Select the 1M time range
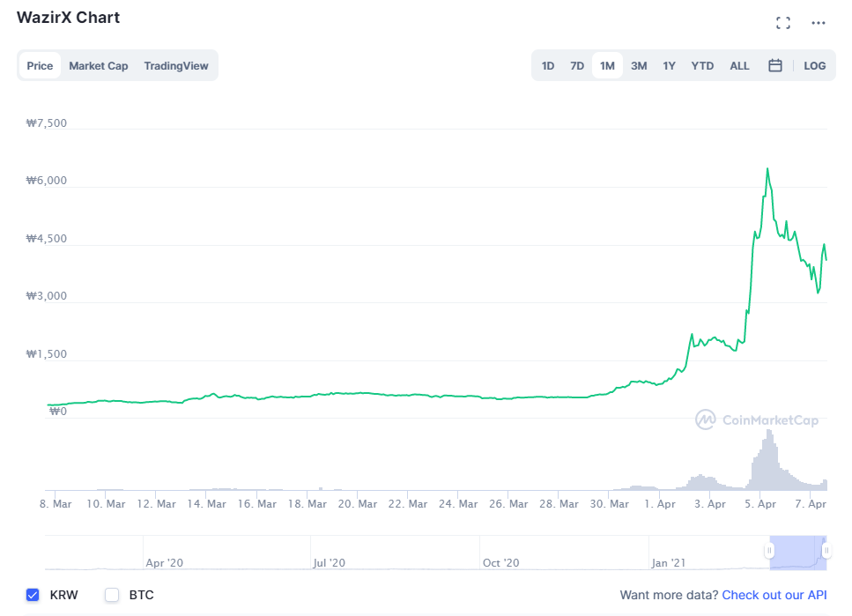The height and width of the screenshot is (616, 852). click(607, 66)
